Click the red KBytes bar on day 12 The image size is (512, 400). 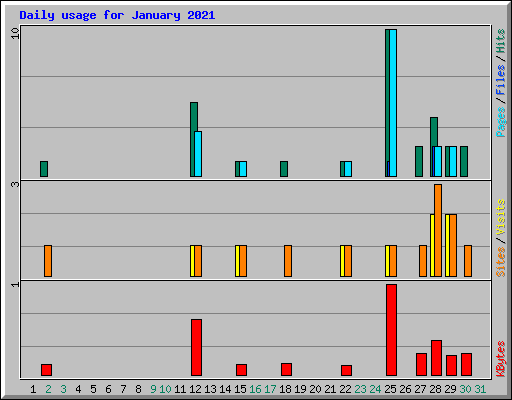[x=196, y=348]
